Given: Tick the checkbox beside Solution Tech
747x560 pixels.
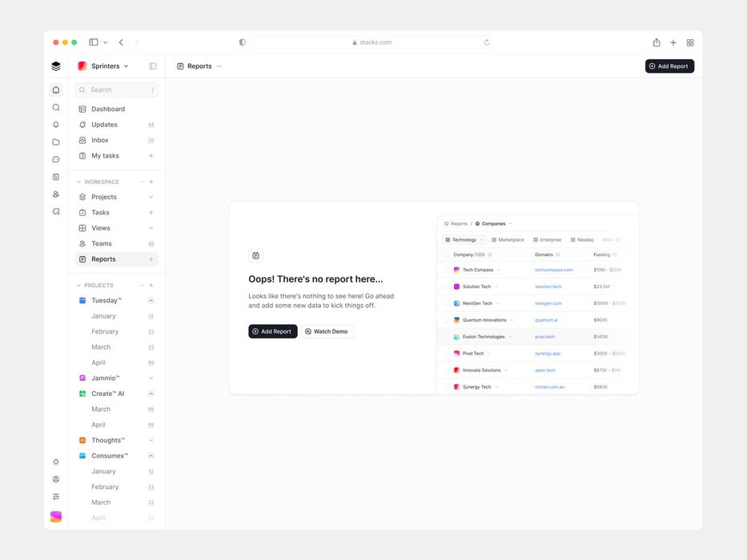Looking at the screenshot, I should (x=447, y=286).
